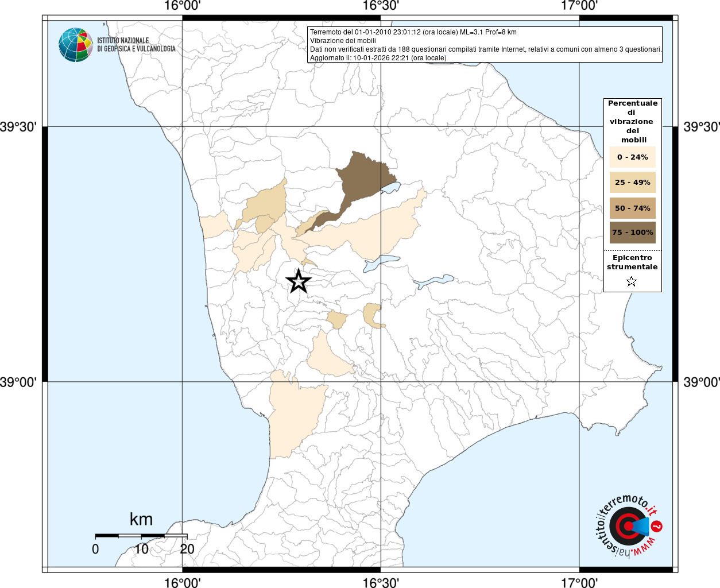Click the "10" scale bar number
Screen dimensions: 720x588
coord(141,549)
